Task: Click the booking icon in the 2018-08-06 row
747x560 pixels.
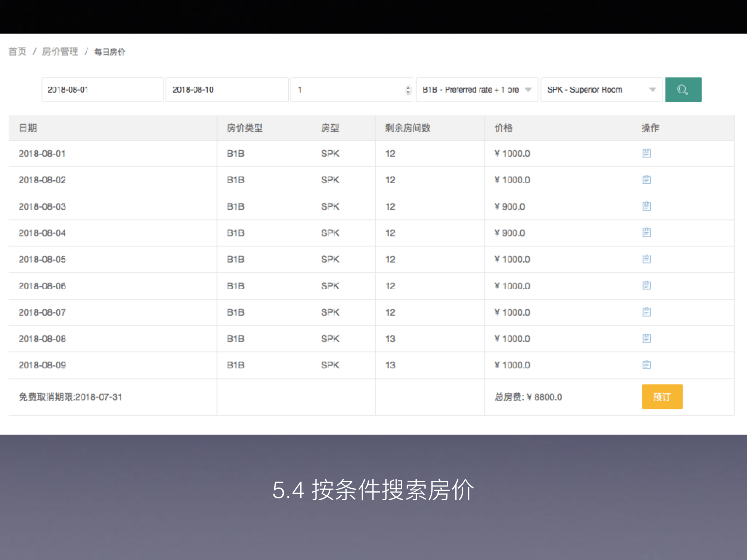Action: 647,286
